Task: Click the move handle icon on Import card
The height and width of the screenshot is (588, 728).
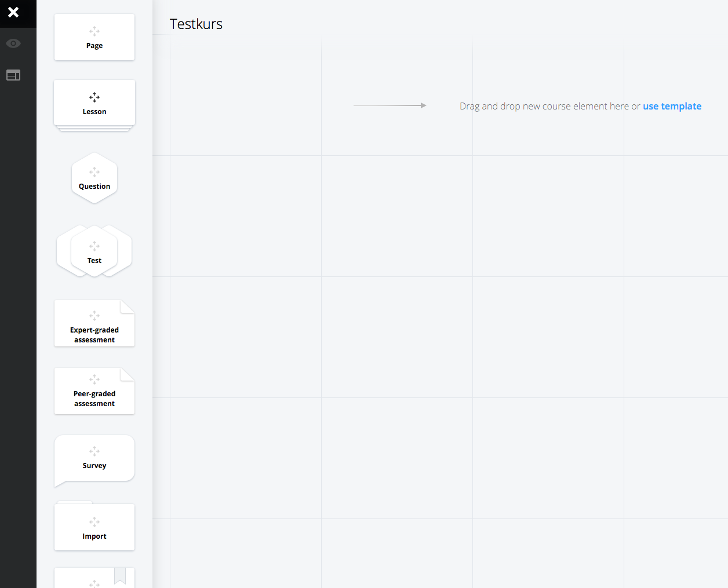Action: pyautogui.click(x=94, y=521)
